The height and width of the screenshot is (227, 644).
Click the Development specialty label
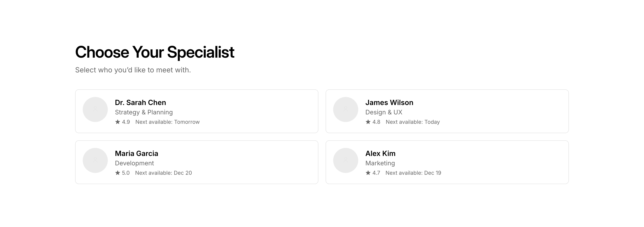pyautogui.click(x=134, y=163)
